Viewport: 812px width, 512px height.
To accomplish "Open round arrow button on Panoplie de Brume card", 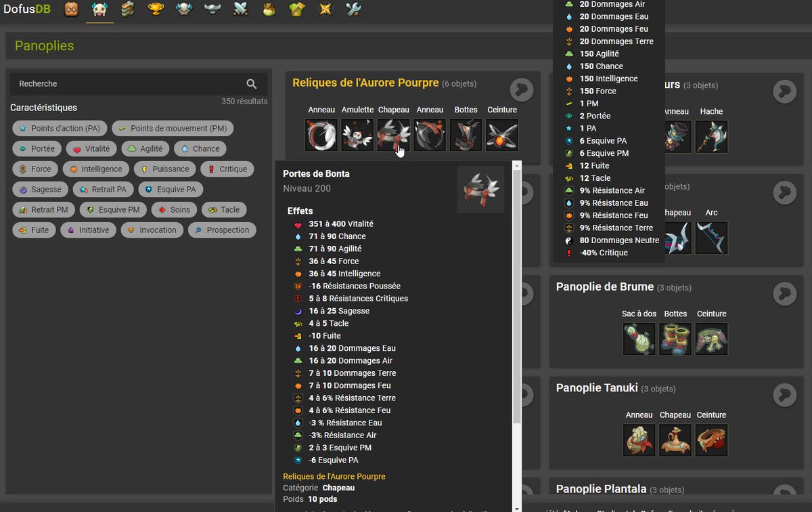I will tap(784, 293).
